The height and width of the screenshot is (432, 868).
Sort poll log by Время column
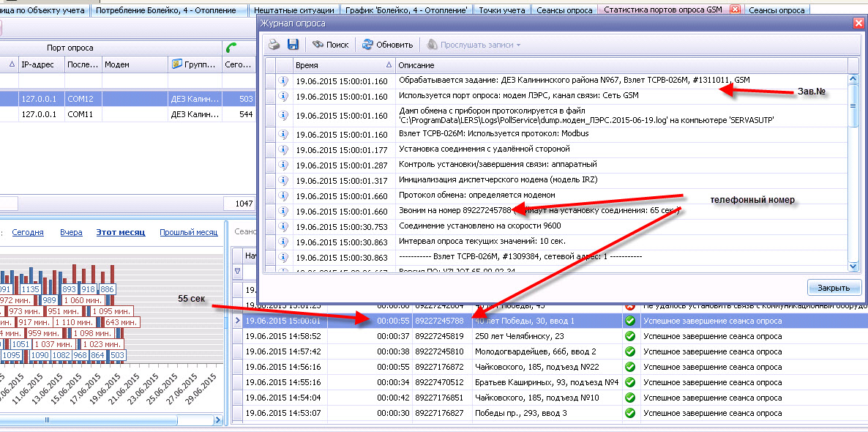tap(343, 64)
